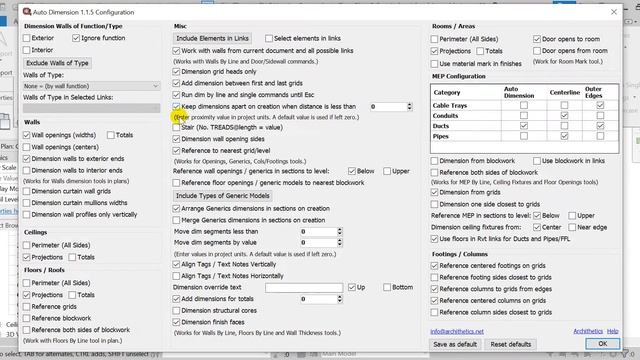
Task: Click Reset defaults button
Action: coord(511,344)
